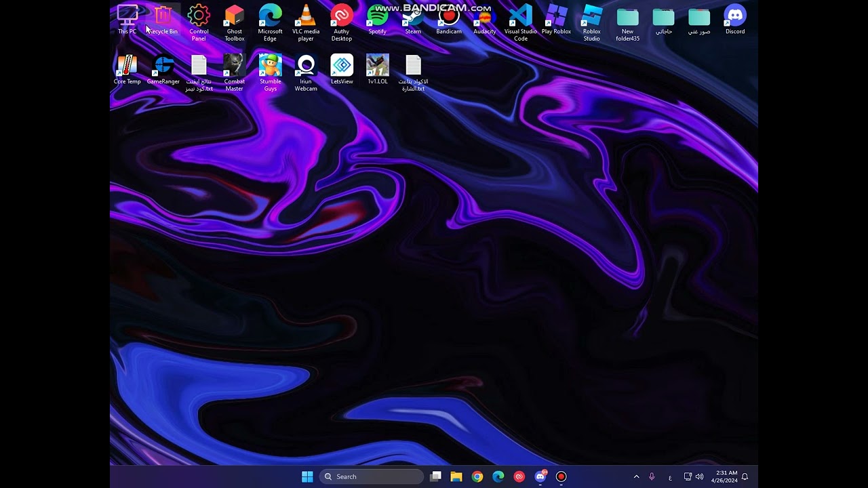The image size is (868, 488).
Task: Select the Visual Studio Code shortcut
Action: [x=521, y=23]
